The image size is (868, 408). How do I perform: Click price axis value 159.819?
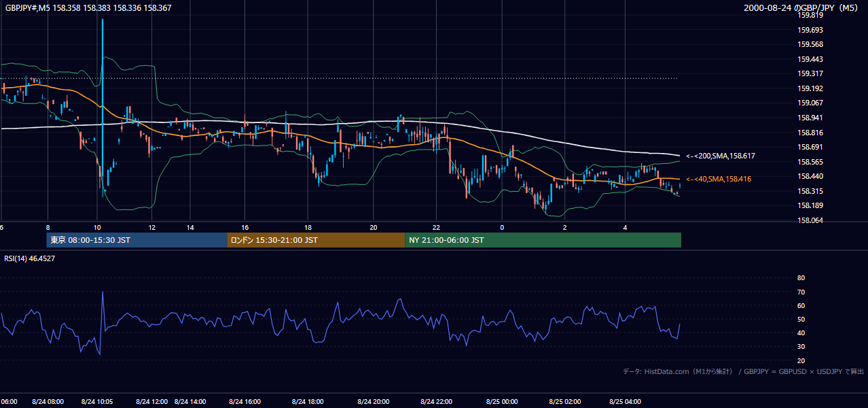pos(810,15)
